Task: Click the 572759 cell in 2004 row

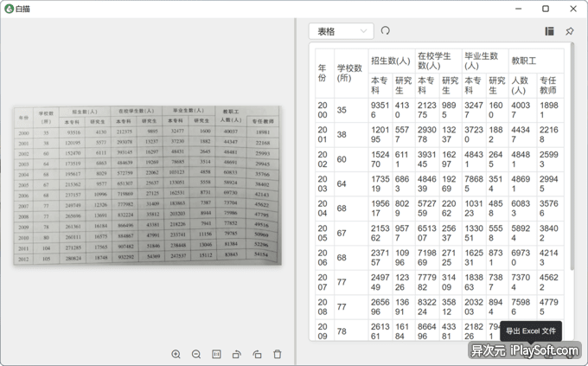Action: [x=427, y=209]
